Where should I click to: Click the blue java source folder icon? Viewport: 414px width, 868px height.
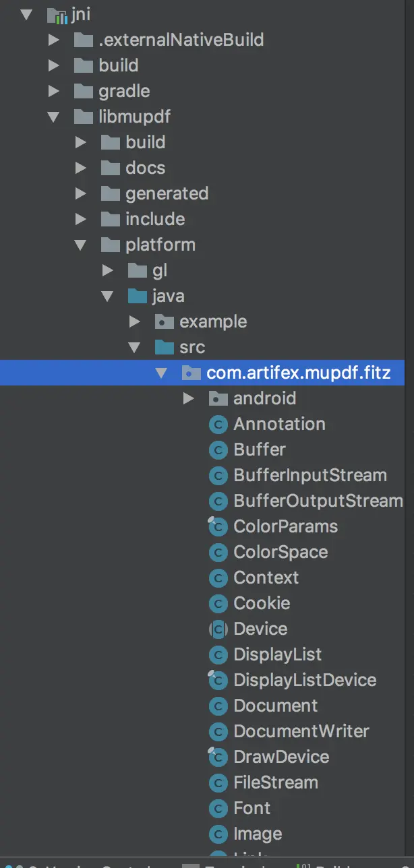137,296
